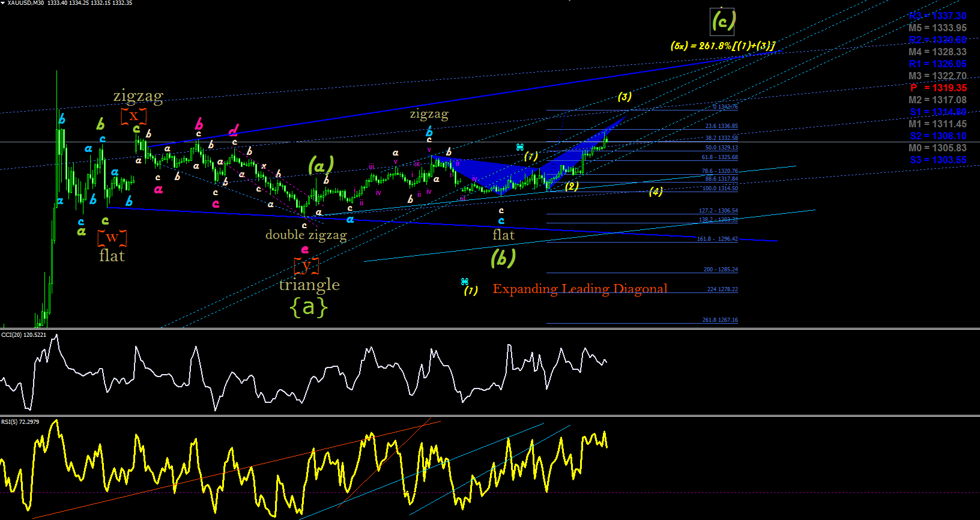Select the "161.8 - 1296.42" Fibonacci extension label
This screenshot has width=980, height=520.
(718, 239)
